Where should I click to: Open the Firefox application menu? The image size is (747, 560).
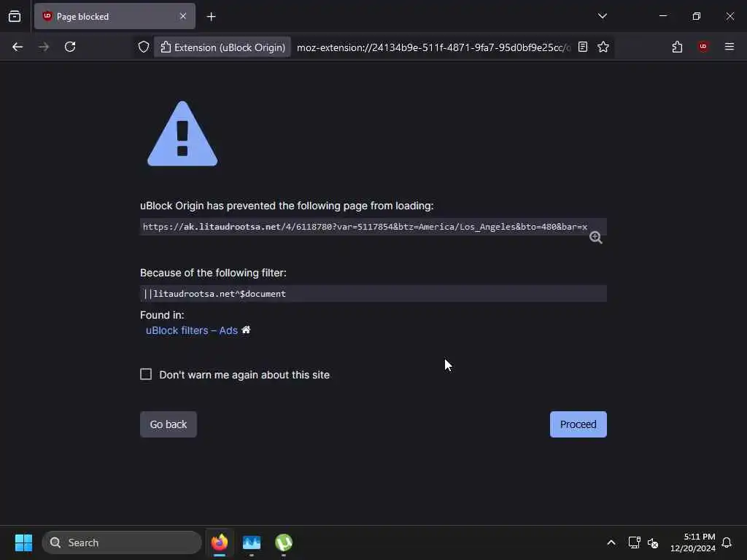click(x=729, y=47)
